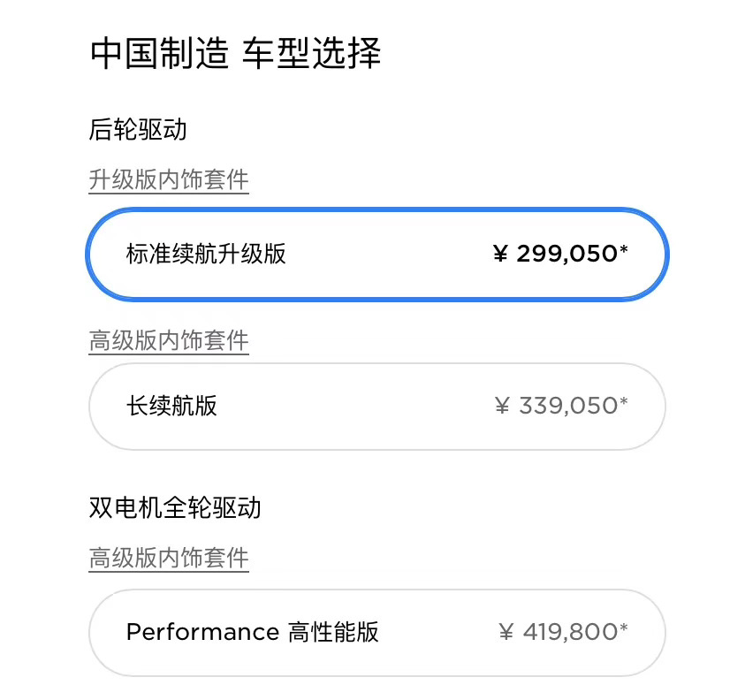
Task: Open 高级版内饰套件 link above Performance option
Action: pyautogui.click(x=169, y=558)
